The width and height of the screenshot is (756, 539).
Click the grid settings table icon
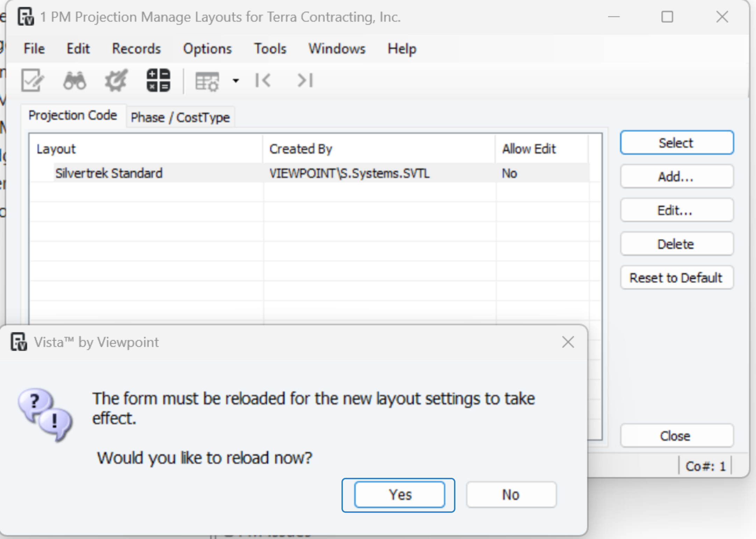coord(207,81)
